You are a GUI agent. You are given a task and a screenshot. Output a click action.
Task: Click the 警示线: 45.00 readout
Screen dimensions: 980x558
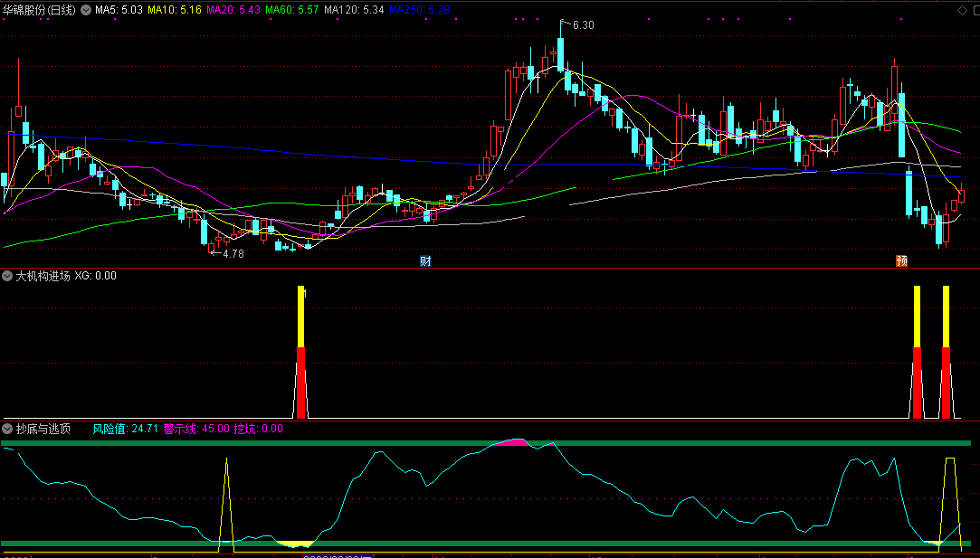coord(196,429)
